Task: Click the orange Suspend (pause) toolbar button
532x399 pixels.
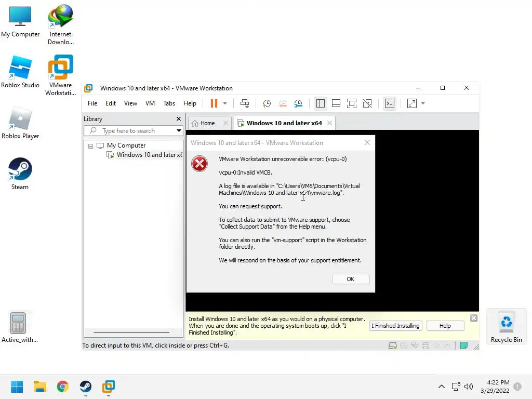Action: click(214, 103)
